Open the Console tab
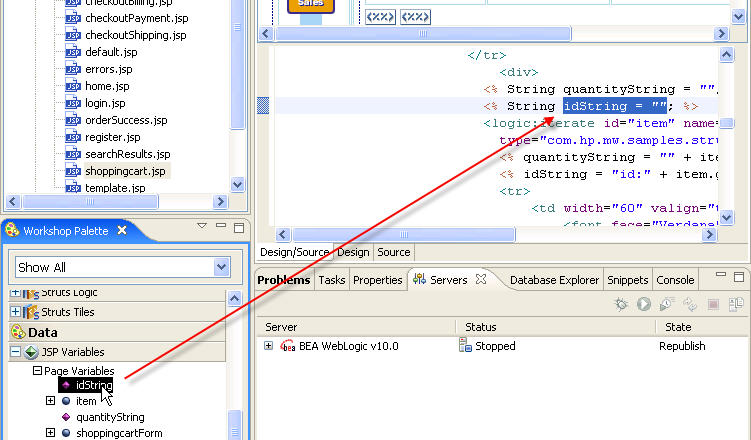 click(675, 280)
